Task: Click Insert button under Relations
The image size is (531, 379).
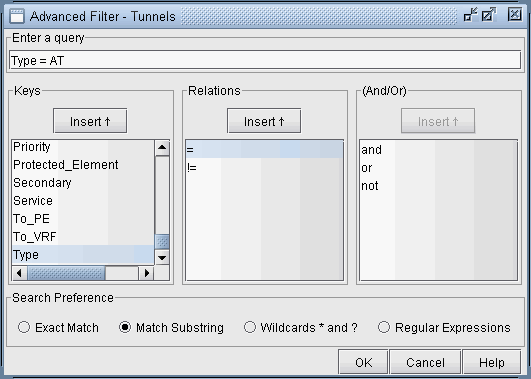Action: click(264, 121)
